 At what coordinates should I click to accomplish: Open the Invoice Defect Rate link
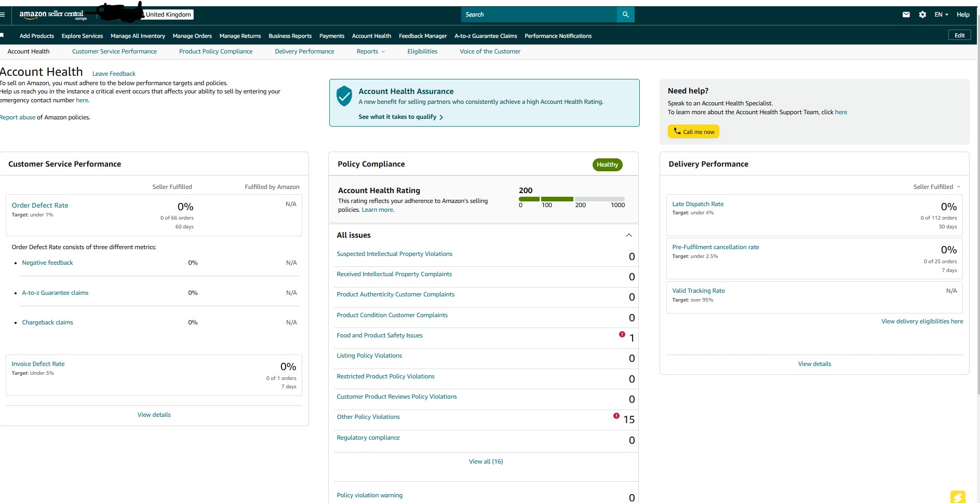(38, 364)
